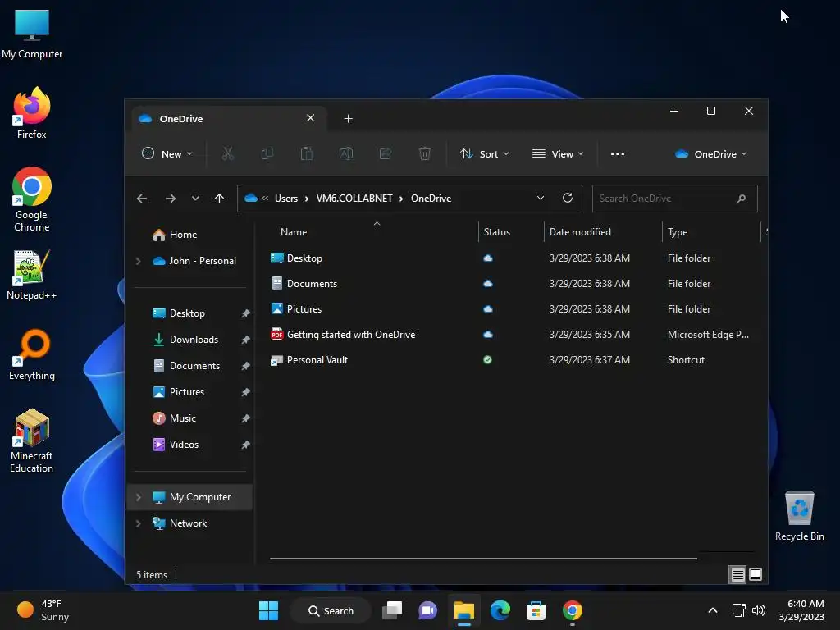
Task: Open Task View from taskbar
Action: coord(392,610)
